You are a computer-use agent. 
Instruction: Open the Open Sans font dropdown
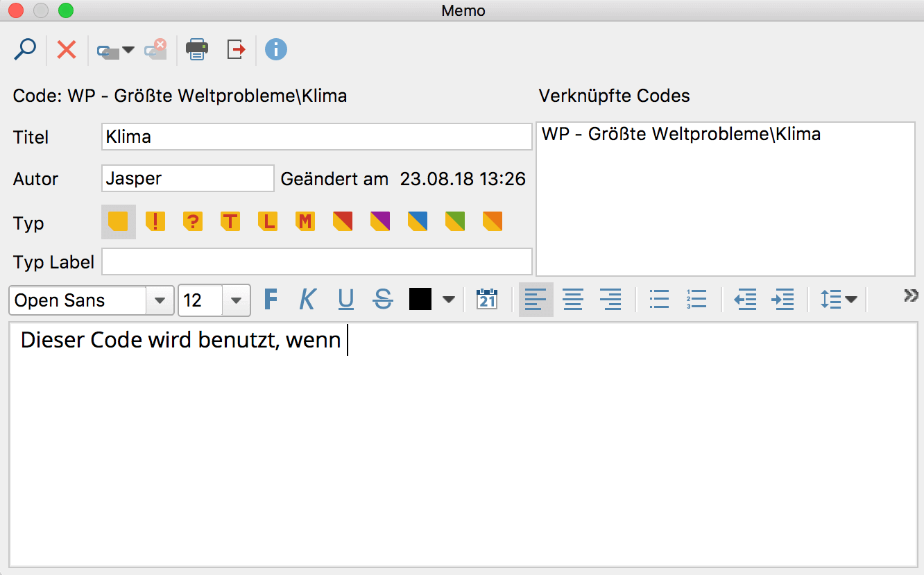click(160, 300)
